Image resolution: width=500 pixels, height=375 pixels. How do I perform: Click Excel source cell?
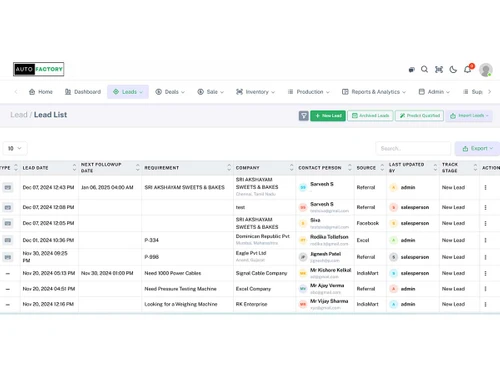click(x=363, y=240)
